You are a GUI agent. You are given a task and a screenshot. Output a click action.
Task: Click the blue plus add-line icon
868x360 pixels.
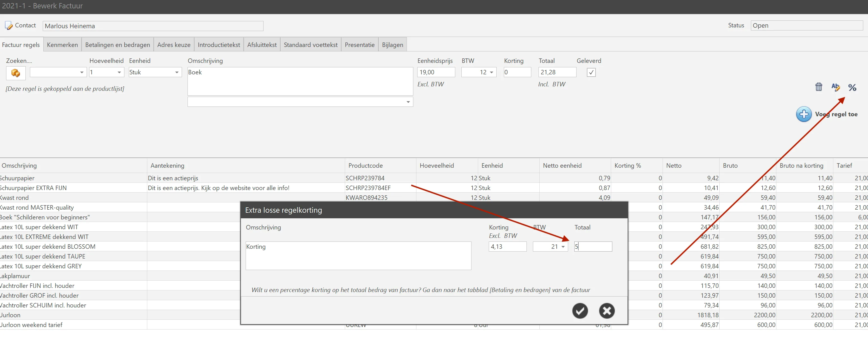804,114
